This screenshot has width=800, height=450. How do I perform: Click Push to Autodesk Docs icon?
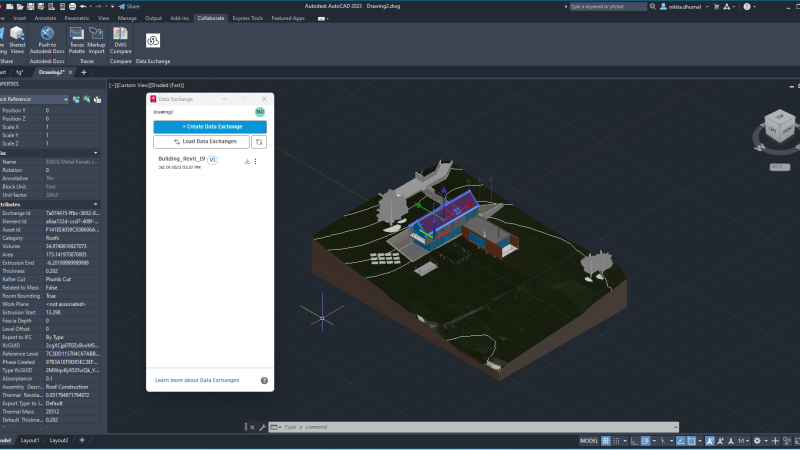(x=47, y=40)
